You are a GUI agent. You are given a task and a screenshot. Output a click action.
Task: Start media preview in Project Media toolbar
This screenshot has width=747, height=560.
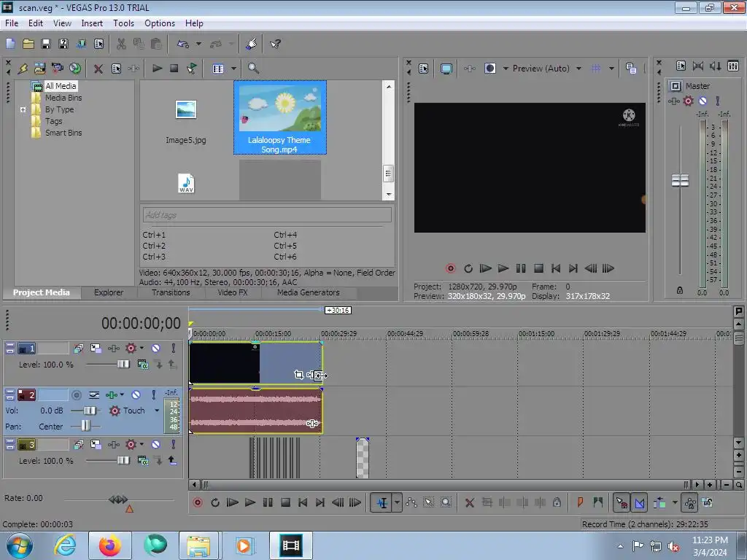[157, 69]
